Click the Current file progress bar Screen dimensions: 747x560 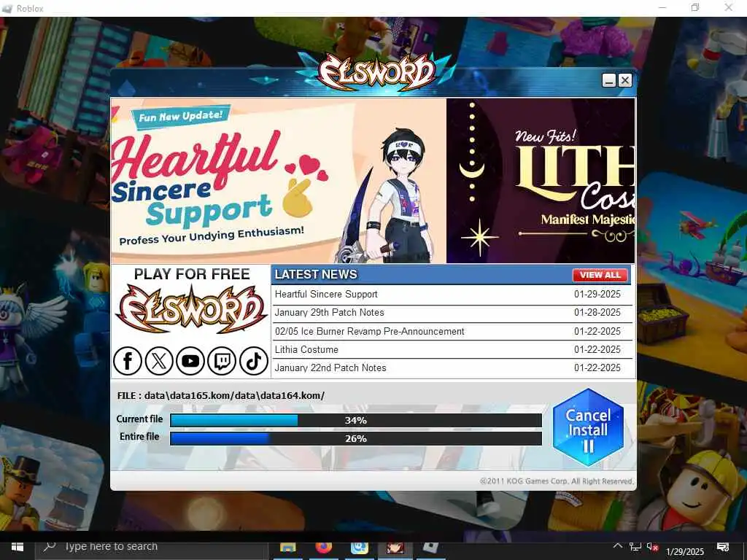(356, 421)
